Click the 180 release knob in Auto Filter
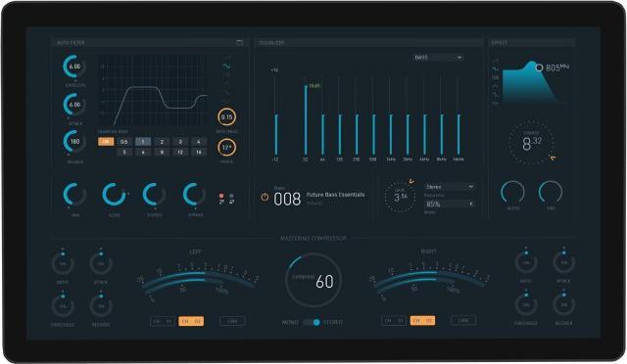This screenshot has height=364, width=627. coord(74,142)
